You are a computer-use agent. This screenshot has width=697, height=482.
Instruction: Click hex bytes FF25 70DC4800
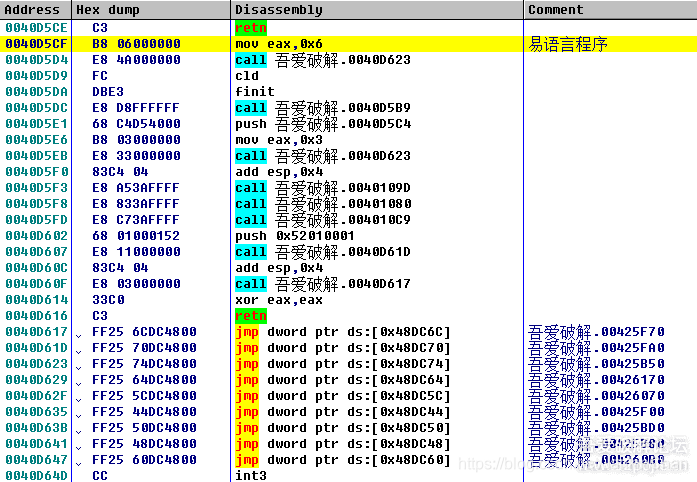144,348
